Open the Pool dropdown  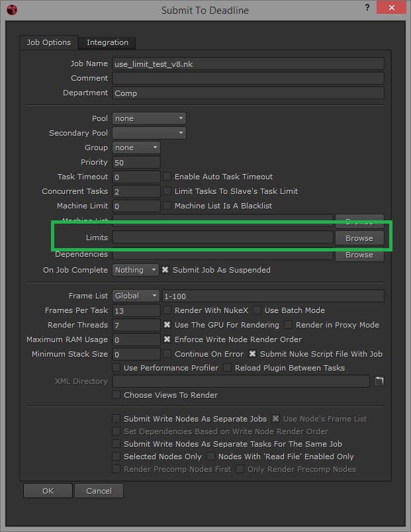[x=149, y=118]
